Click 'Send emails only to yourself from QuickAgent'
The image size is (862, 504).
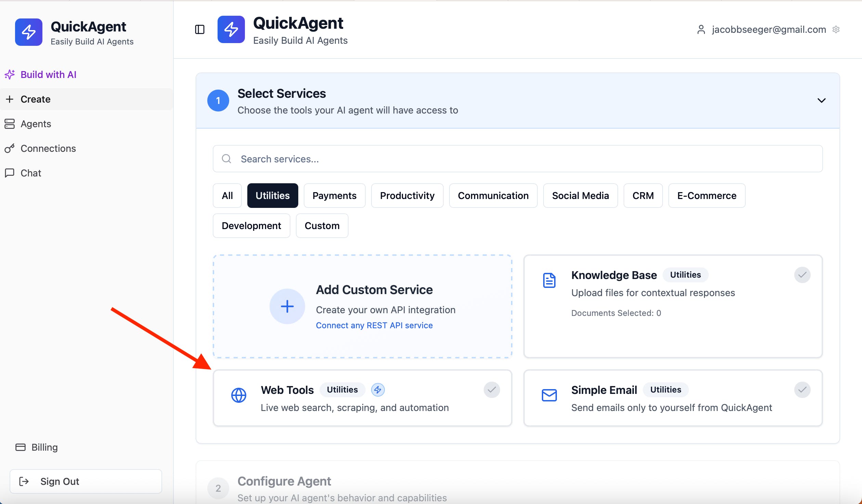pos(672,408)
